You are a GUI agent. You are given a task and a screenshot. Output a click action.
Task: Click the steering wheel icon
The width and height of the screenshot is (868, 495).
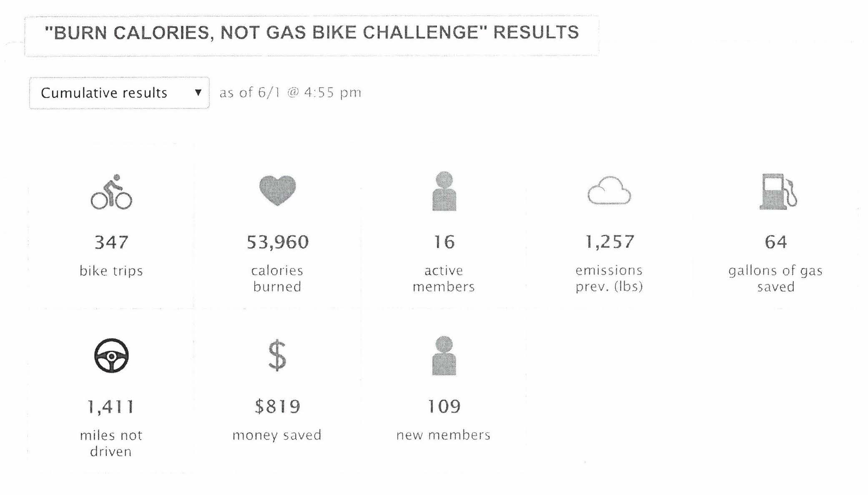click(111, 356)
